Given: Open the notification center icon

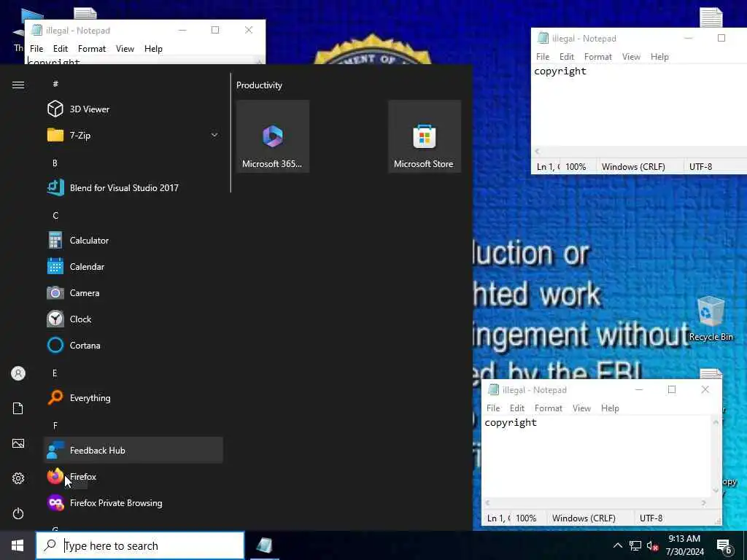Looking at the screenshot, I should pyautogui.click(x=724, y=546).
